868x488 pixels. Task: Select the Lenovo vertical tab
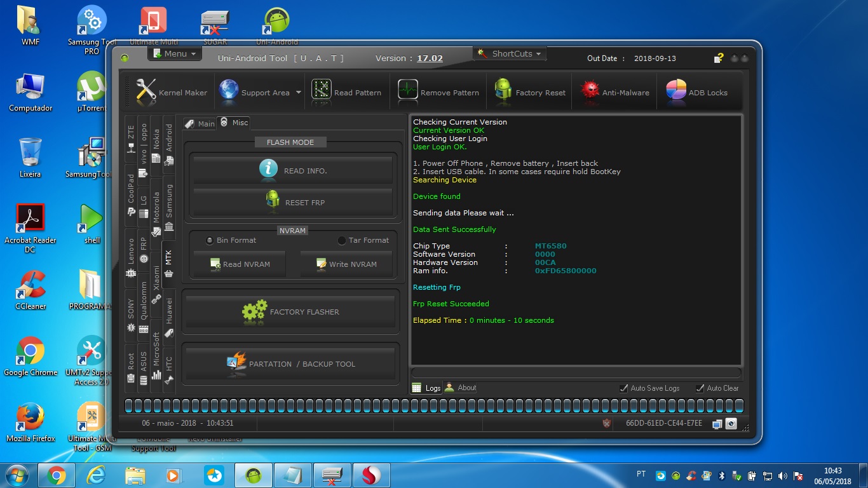[x=131, y=257]
